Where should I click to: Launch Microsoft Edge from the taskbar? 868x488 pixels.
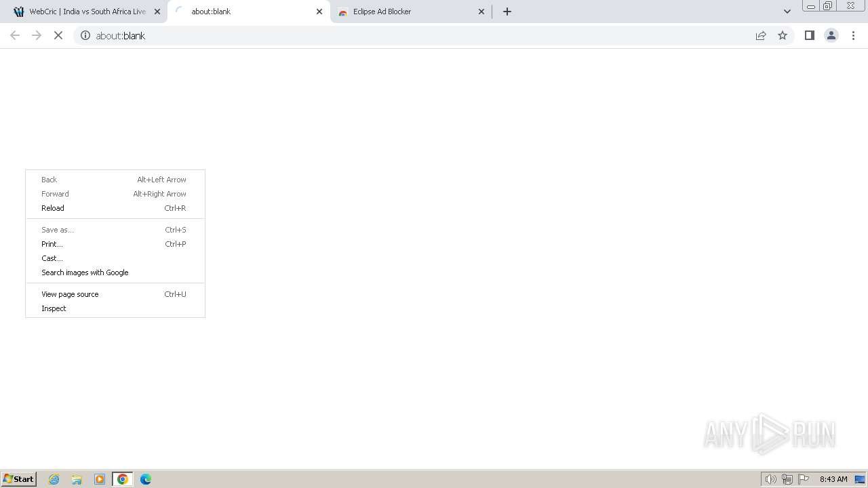[146, 479]
